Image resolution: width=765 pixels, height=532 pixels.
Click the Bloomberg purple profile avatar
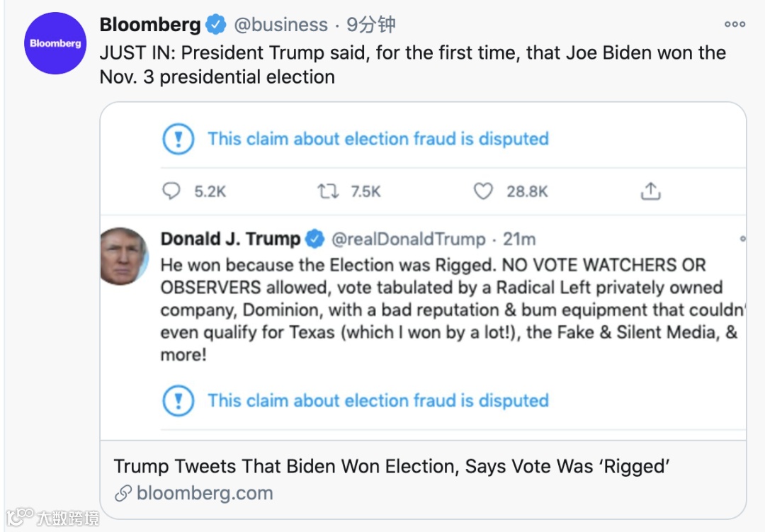[x=55, y=43]
